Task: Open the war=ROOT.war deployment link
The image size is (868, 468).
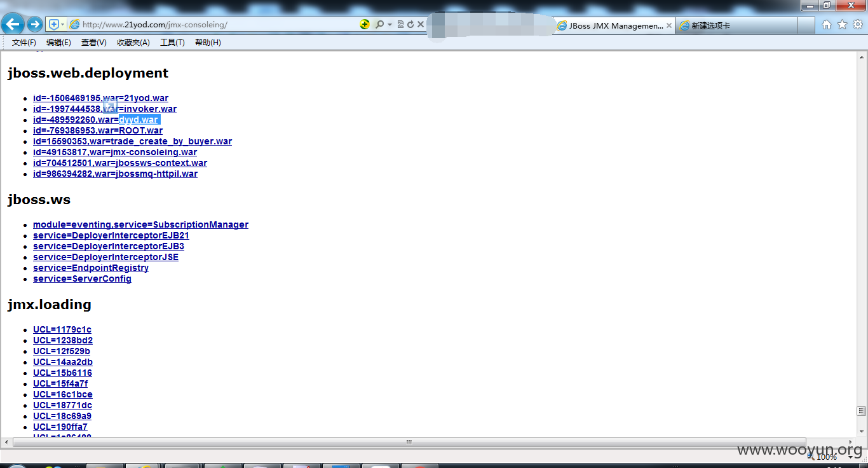Action: pyautogui.click(x=98, y=130)
